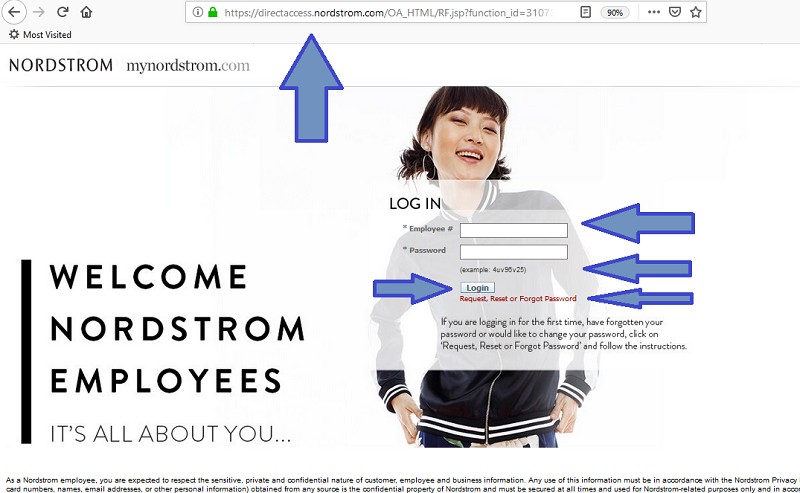
Task: Open the browser Home icon
Action: (x=86, y=12)
